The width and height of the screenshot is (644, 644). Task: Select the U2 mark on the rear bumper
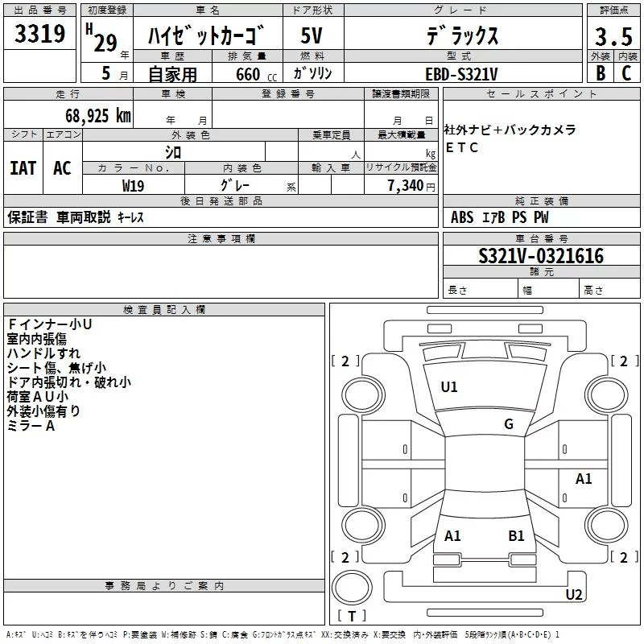click(574, 594)
